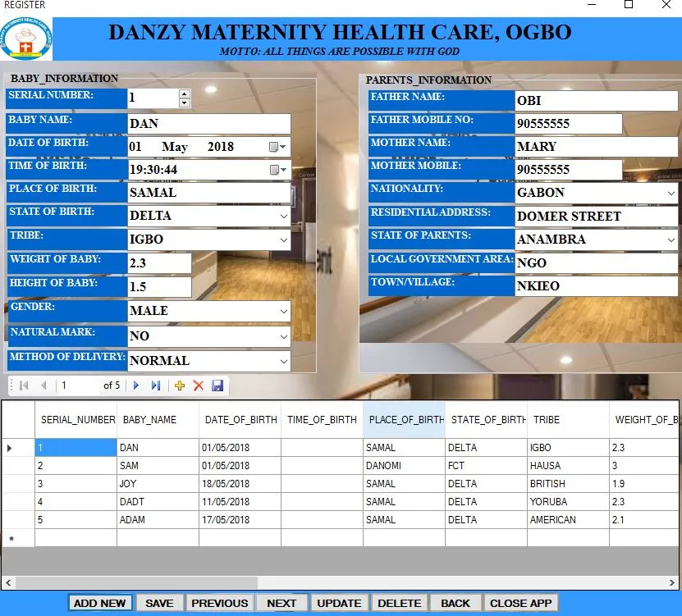The width and height of the screenshot is (682, 616).
Task: Maximize the REGISTER window
Action: (x=629, y=4)
